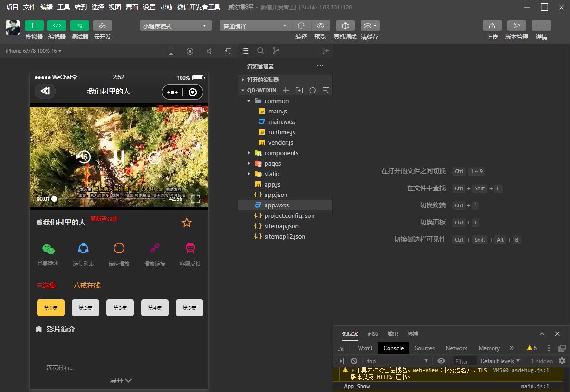Open the 编辑 menu
570x392 pixels.
[x=47, y=7]
